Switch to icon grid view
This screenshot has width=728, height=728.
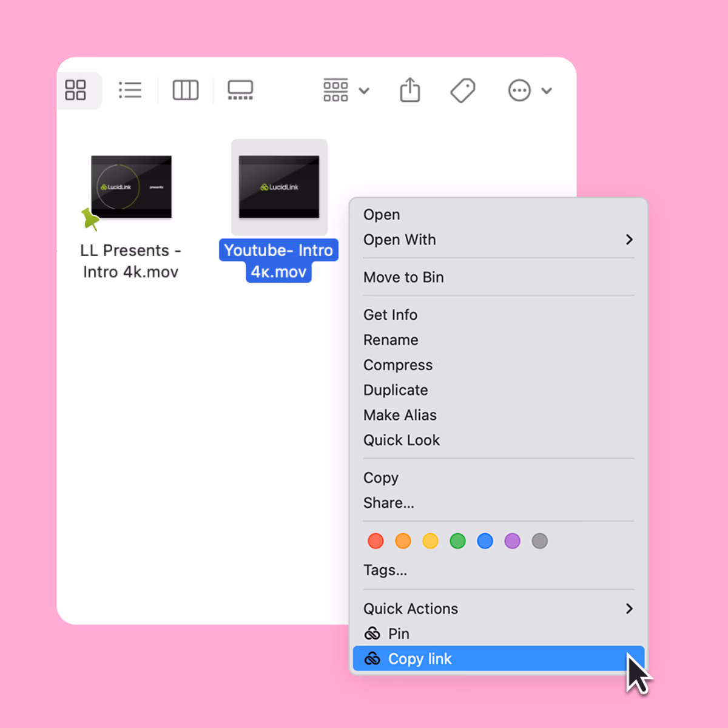tap(76, 90)
